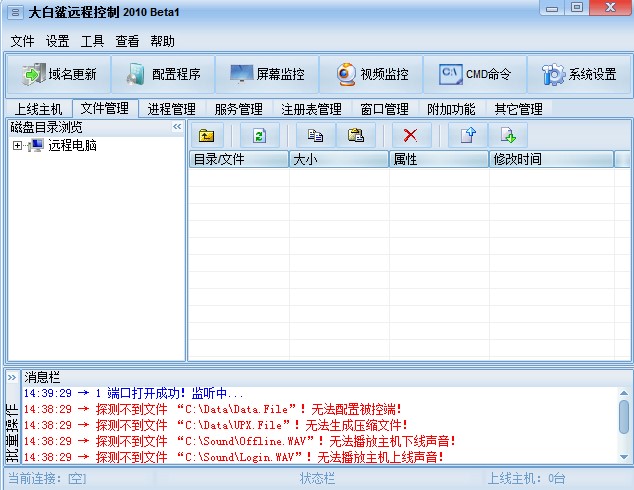Click the 上线主机: 0台 status entry
This screenshot has height=490, width=634.
click(x=526, y=479)
